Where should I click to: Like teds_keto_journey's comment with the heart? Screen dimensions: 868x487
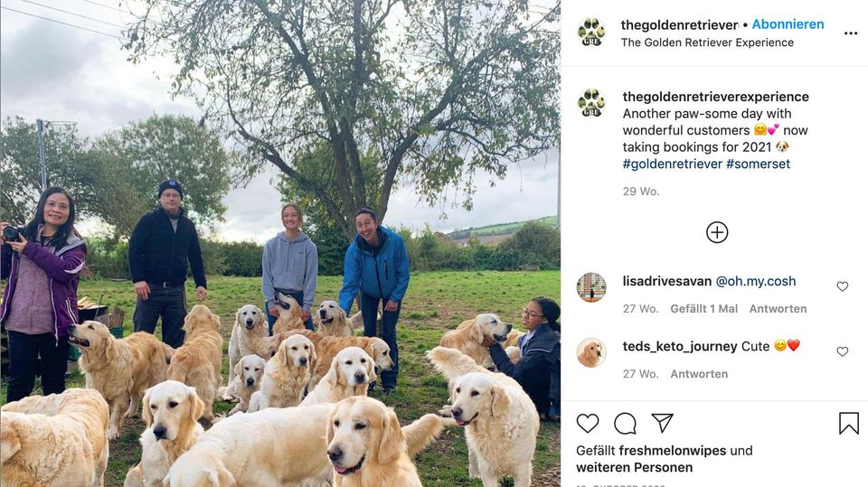(842, 351)
